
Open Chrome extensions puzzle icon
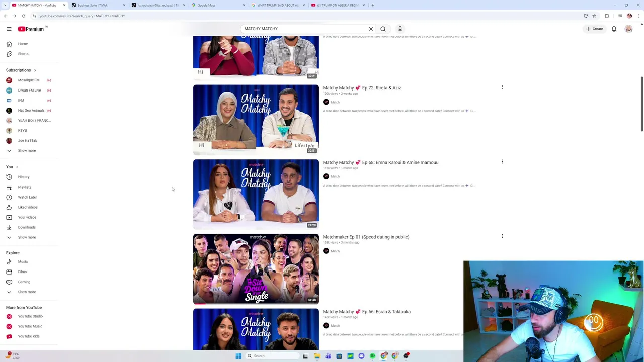(x=607, y=16)
